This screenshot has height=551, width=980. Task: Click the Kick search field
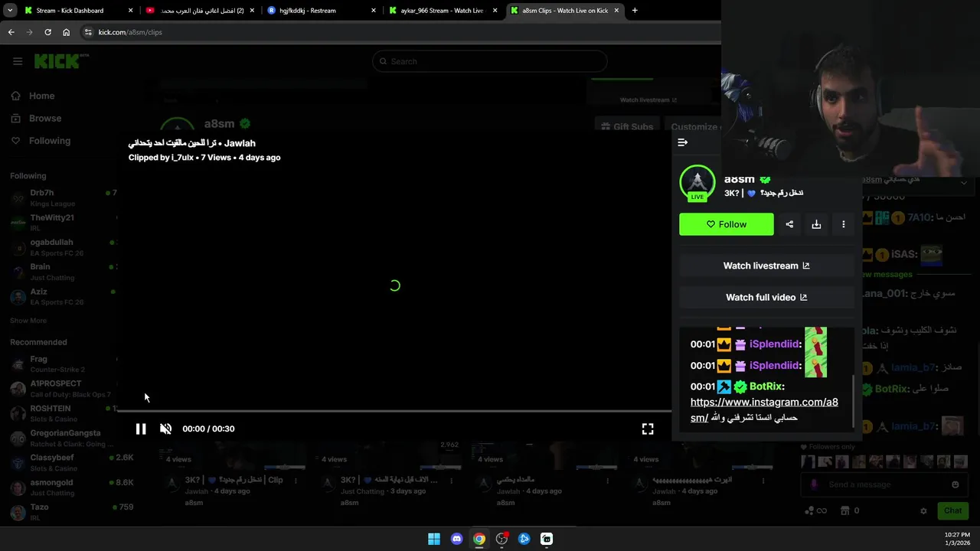point(490,61)
